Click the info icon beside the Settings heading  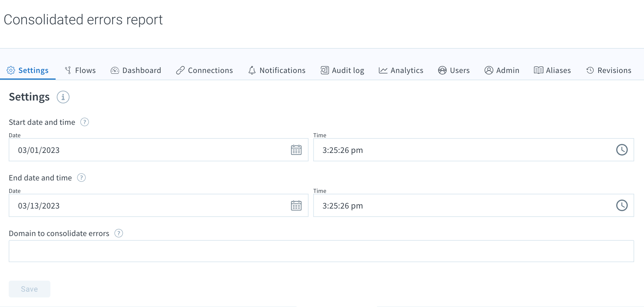click(63, 97)
